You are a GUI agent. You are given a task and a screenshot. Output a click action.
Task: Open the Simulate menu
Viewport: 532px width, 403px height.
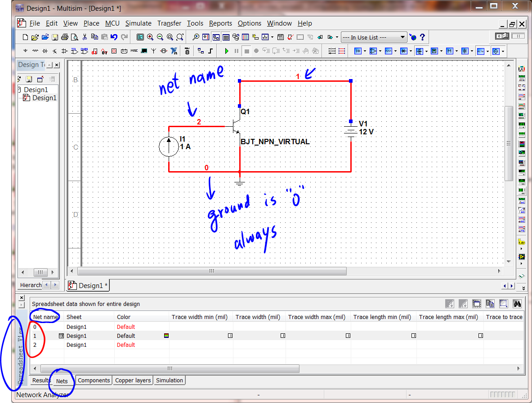pyautogui.click(x=138, y=23)
